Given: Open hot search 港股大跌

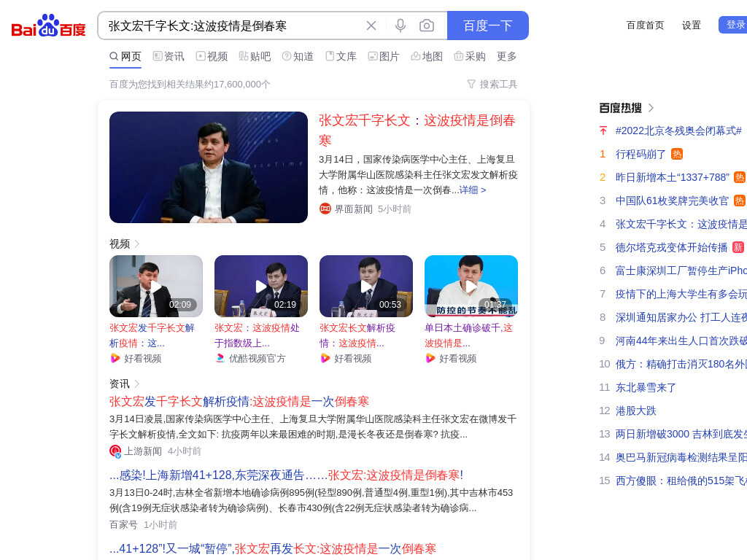Looking at the screenshot, I should 635,411.
